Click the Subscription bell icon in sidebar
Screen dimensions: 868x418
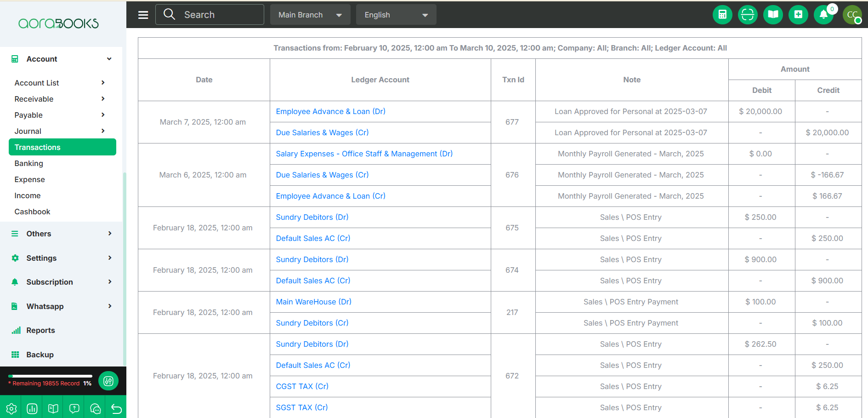pos(15,282)
